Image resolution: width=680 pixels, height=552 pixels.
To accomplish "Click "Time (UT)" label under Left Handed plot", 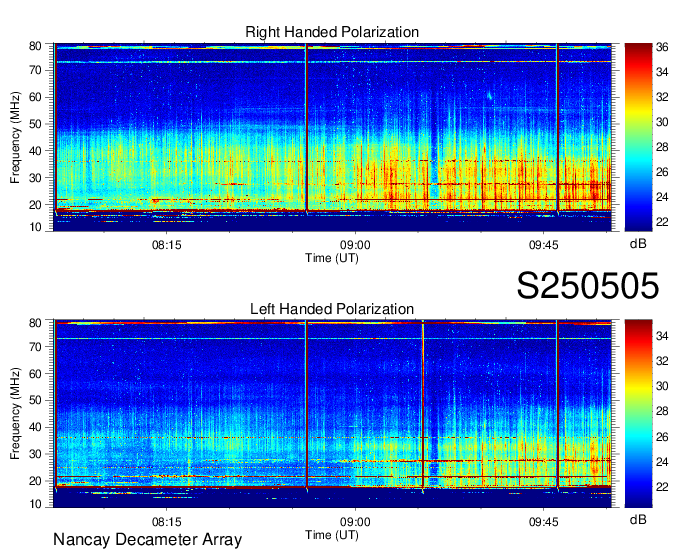I will pyautogui.click(x=332, y=535).
